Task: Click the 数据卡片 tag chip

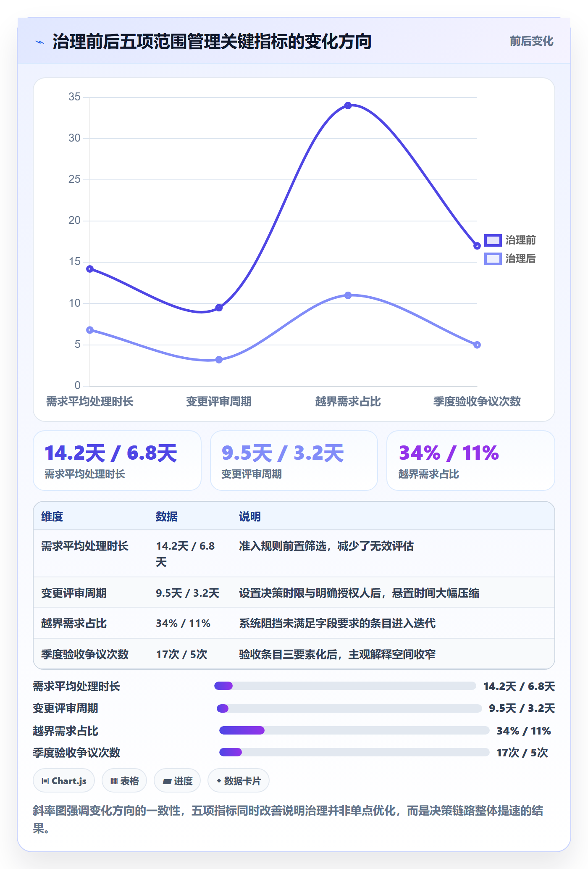Action: pos(239,781)
